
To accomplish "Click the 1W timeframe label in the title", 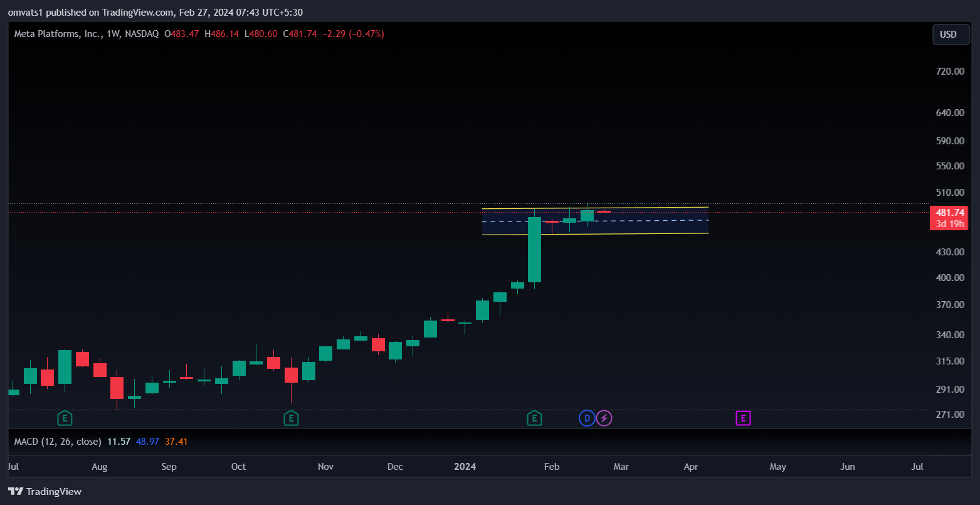I will [x=114, y=34].
